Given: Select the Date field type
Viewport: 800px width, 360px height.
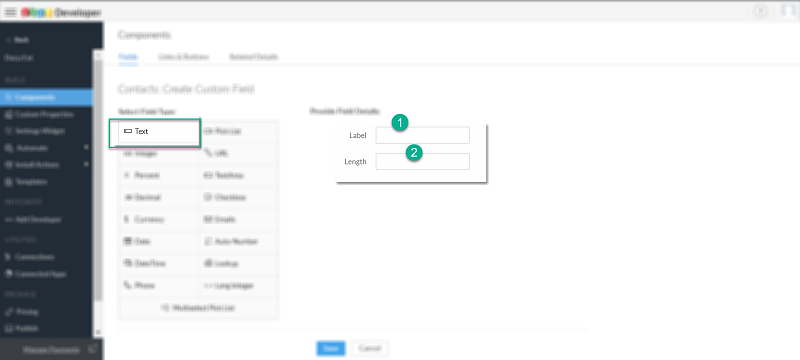Looking at the screenshot, I should pos(159,241).
